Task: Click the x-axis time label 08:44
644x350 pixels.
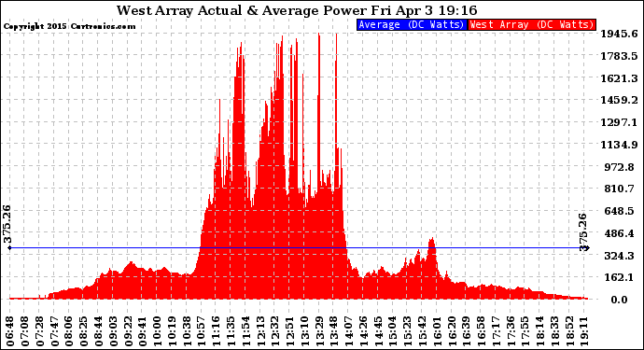Action: [x=98, y=331]
